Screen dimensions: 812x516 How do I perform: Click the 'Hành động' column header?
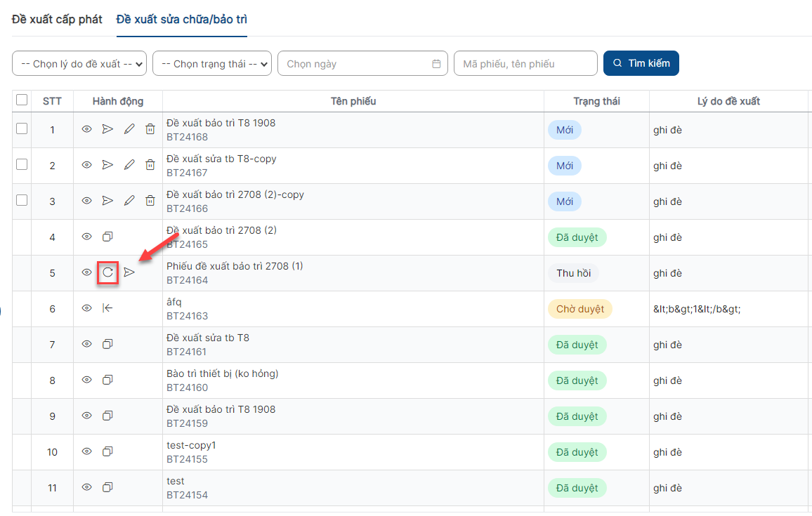118,101
